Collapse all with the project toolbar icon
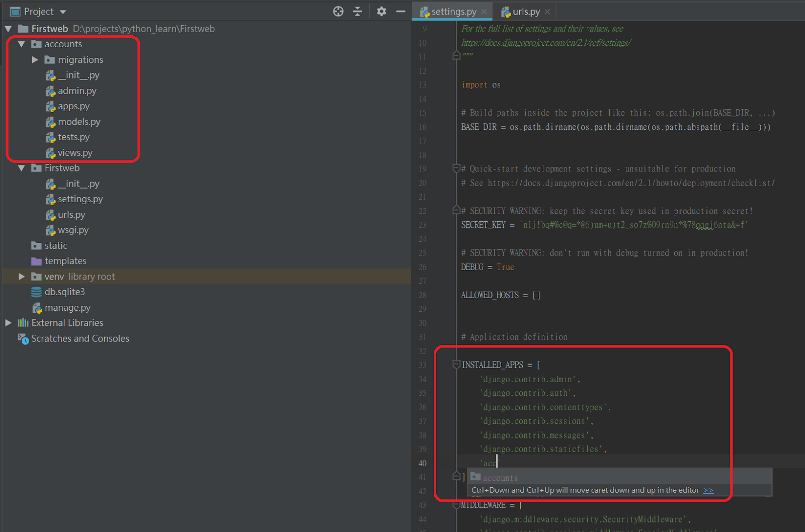This screenshot has width=805, height=532. coord(358,12)
